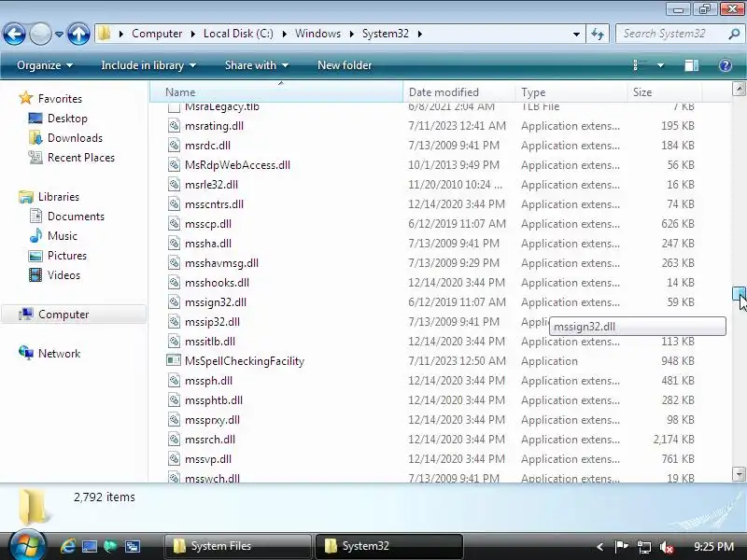
Task: Click file name mssphtb.dll
Action: [214, 400]
